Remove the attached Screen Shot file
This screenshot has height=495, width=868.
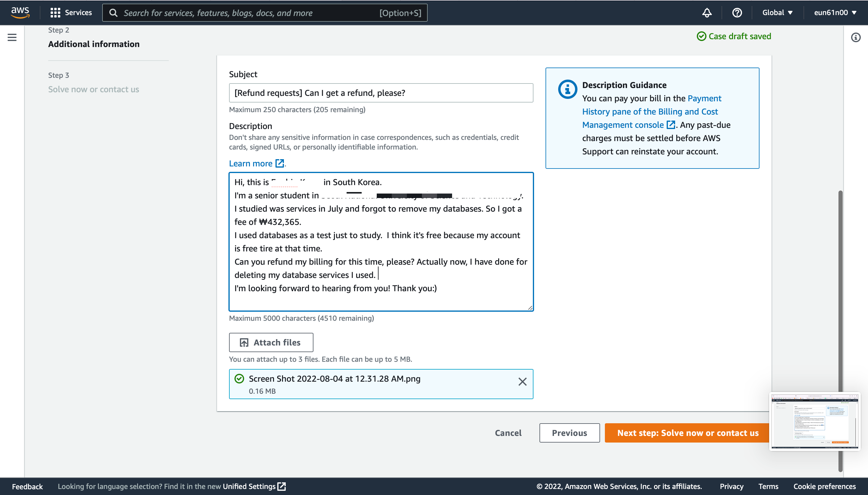pos(522,382)
